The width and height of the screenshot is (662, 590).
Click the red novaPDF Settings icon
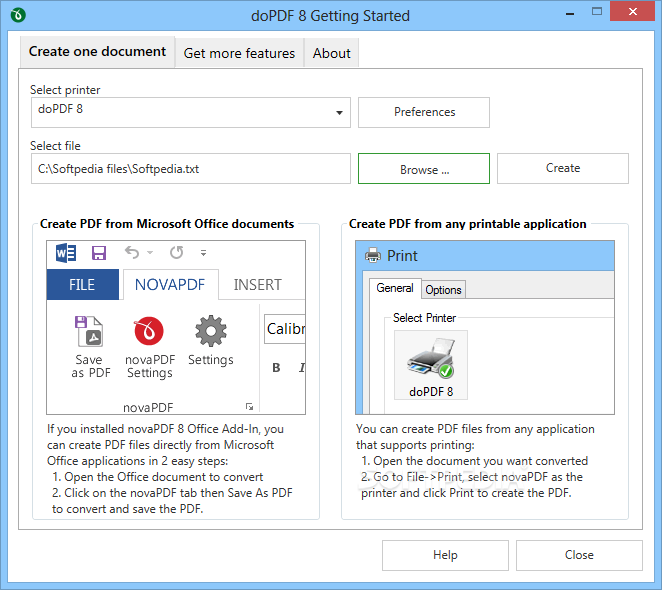click(x=149, y=331)
